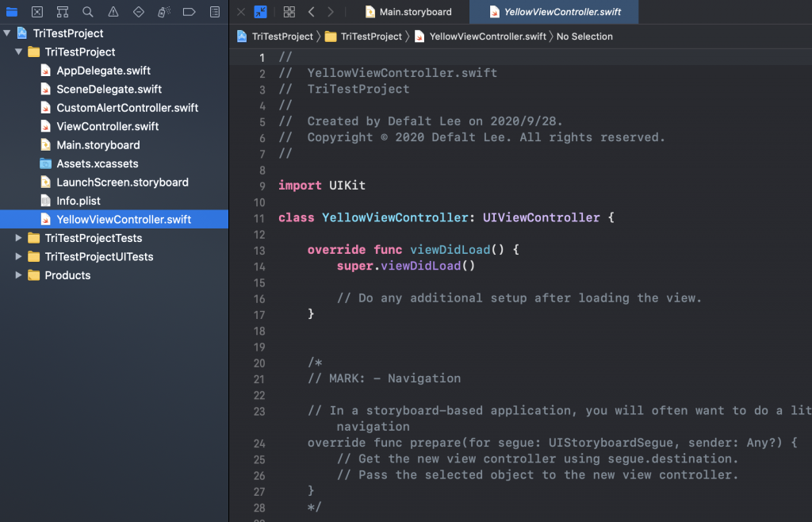Open the Breakpoint navigator icon
Image resolution: width=812 pixels, height=522 pixels.
(189, 11)
